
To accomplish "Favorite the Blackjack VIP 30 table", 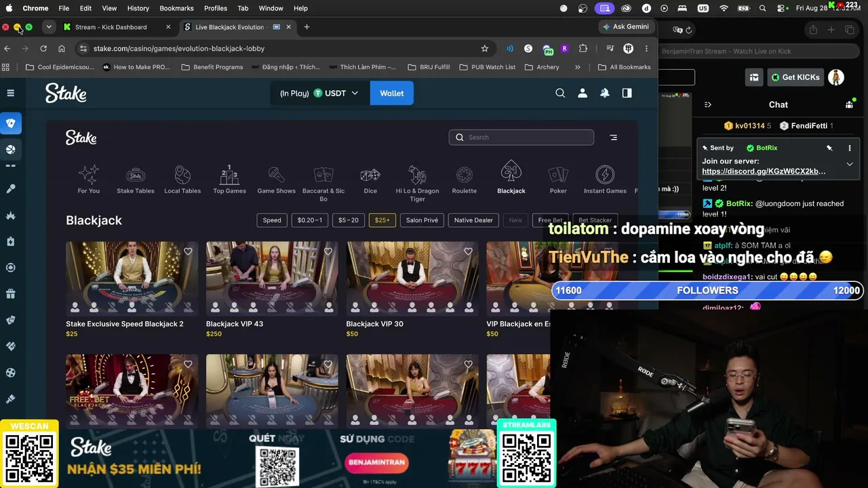I will (468, 251).
